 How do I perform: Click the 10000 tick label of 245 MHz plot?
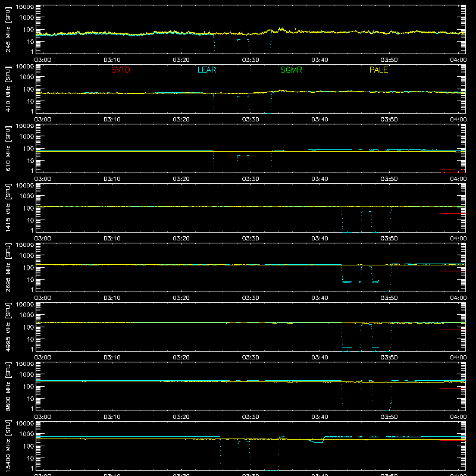[25, 7]
